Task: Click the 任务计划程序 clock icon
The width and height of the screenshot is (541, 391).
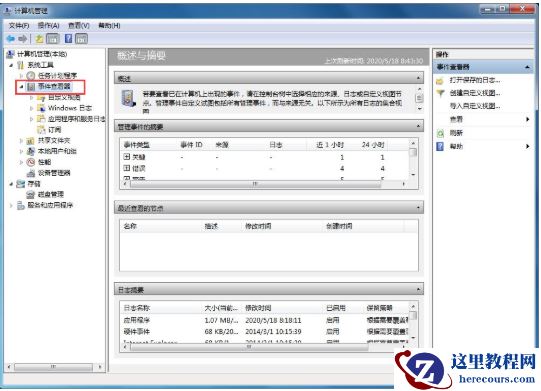Action: 31,76
